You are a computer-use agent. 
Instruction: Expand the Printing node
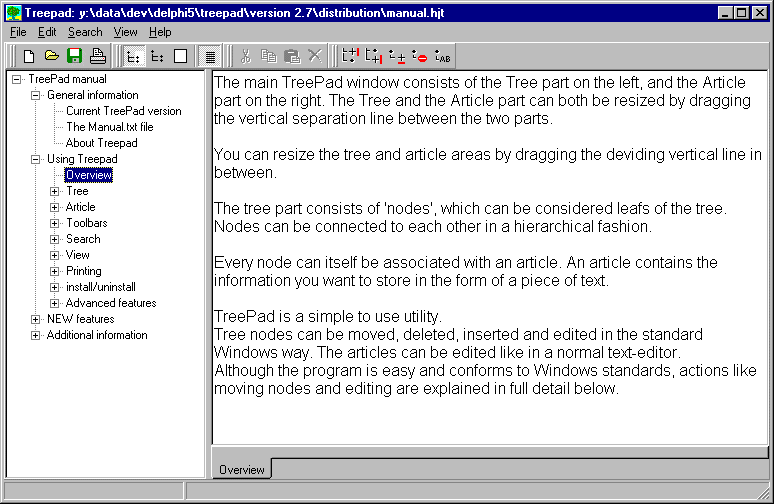click(x=54, y=271)
